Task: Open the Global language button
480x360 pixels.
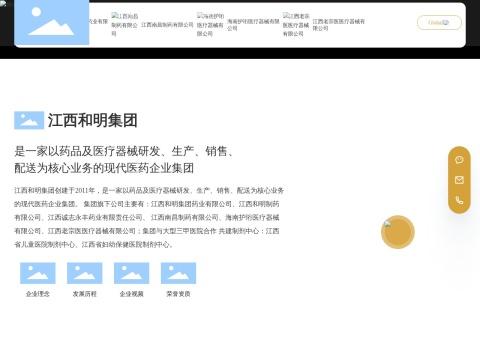Action: click(x=439, y=22)
